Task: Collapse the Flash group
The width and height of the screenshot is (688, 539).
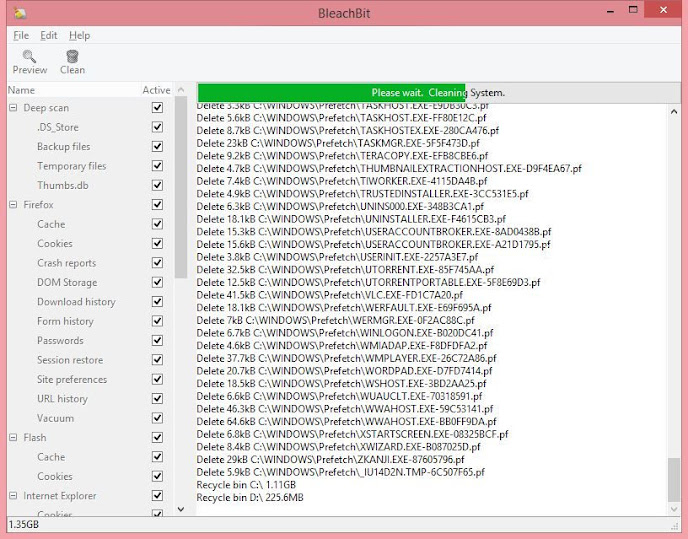Action: click(x=14, y=437)
